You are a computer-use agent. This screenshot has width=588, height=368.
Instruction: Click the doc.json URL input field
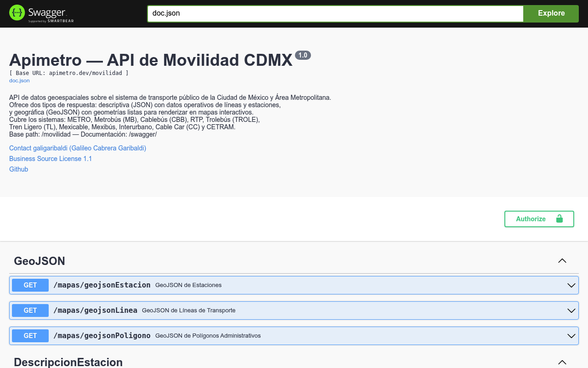335,13
